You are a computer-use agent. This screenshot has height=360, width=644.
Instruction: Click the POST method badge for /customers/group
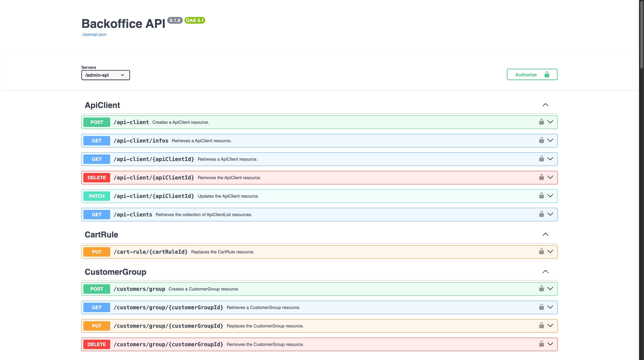[x=96, y=289]
